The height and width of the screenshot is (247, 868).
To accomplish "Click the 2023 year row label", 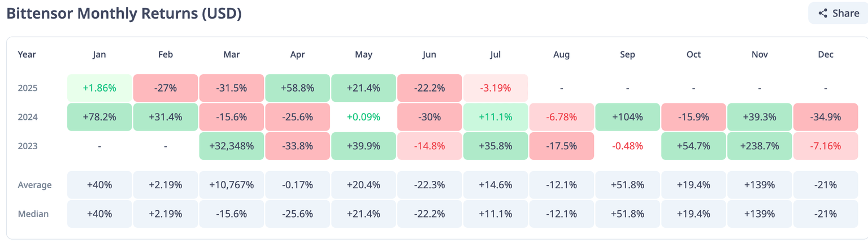I will tap(28, 146).
